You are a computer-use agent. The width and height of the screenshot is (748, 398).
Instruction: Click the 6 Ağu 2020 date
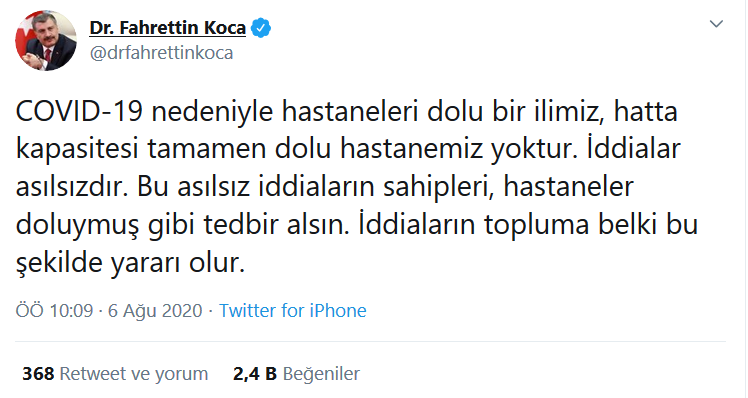click(x=155, y=311)
